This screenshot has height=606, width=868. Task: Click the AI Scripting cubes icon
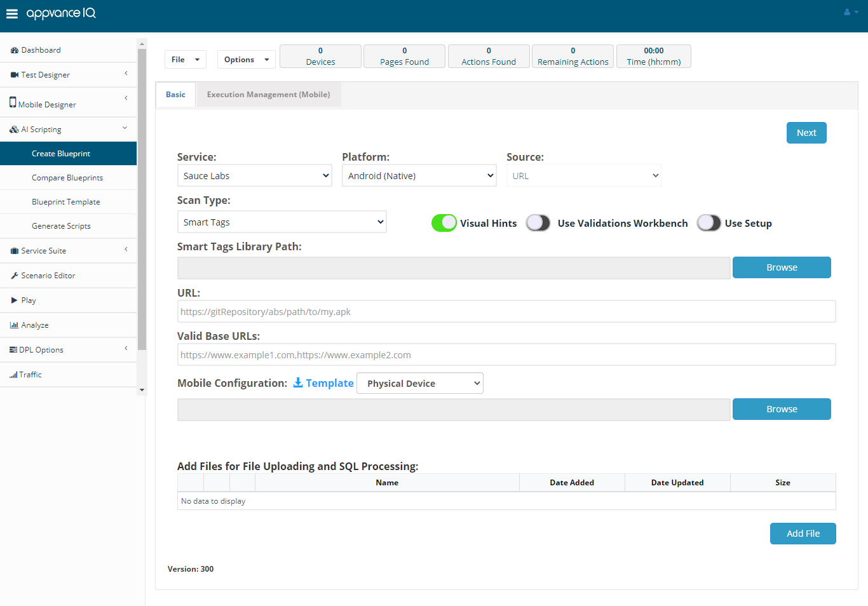pos(14,130)
